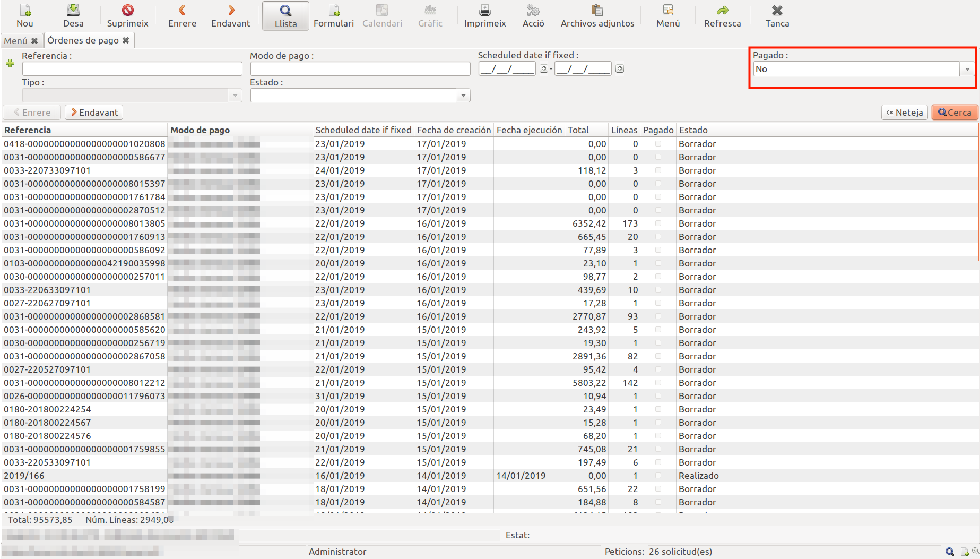The height and width of the screenshot is (559, 980).
Task: Close the current tab with Tanca
Action: [777, 16]
